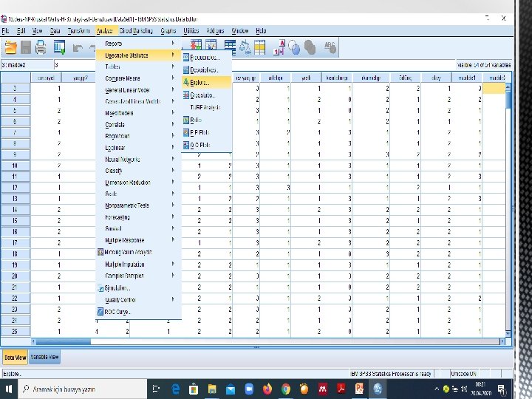Click the horizontal scrollbar right arrow
Screen dimensions: 532x399
coord(502,341)
